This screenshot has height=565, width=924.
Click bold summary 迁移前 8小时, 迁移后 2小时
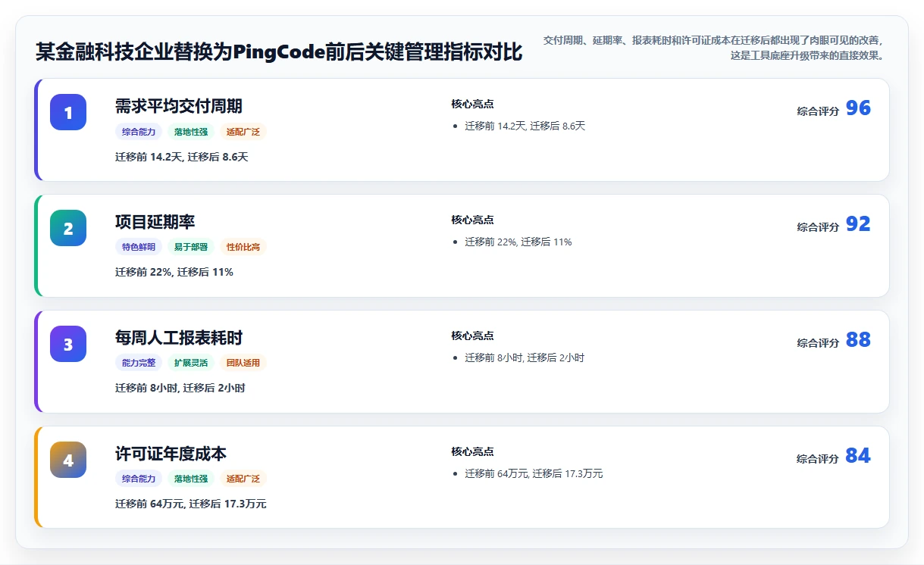pyautogui.click(x=180, y=388)
